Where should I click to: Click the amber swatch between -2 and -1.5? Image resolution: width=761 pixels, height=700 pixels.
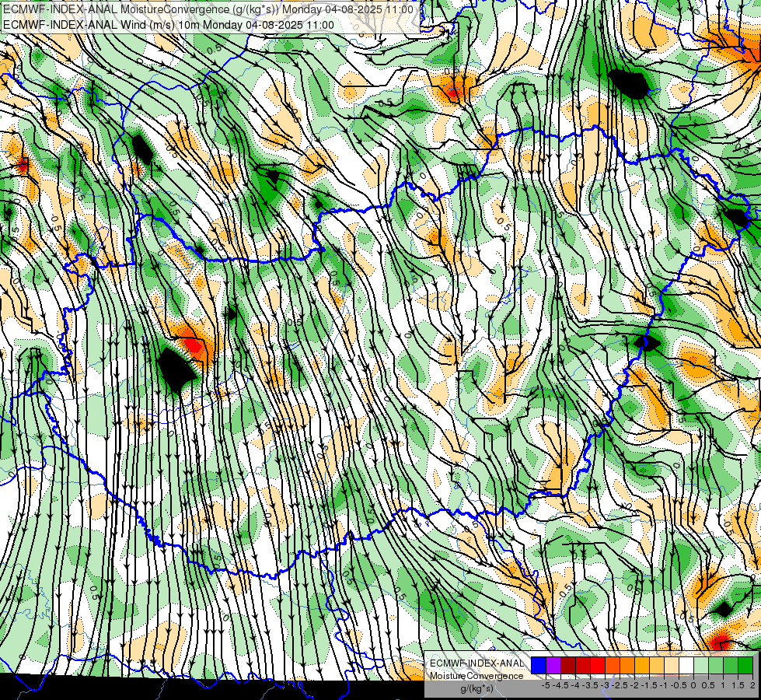(x=642, y=666)
